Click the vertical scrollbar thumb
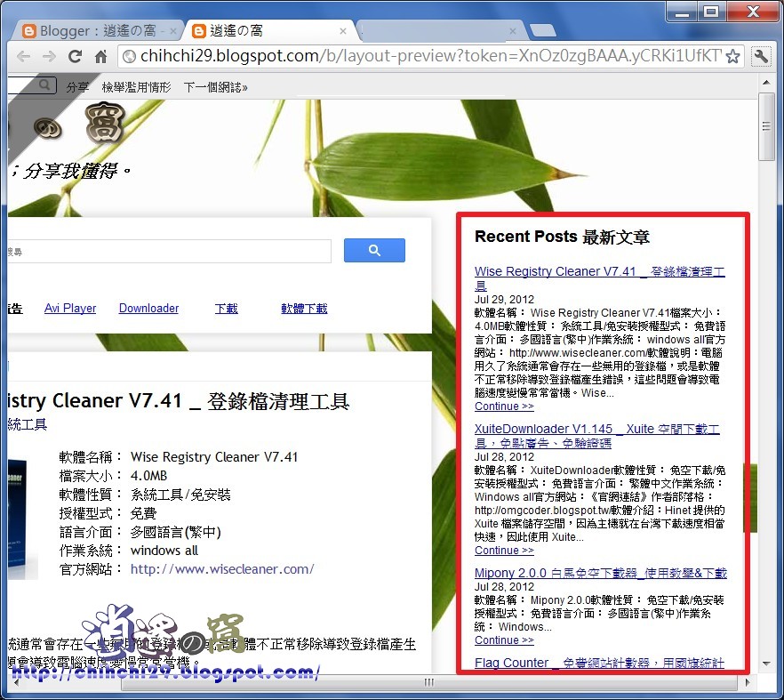784x700 pixels. [x=766, y=126]
